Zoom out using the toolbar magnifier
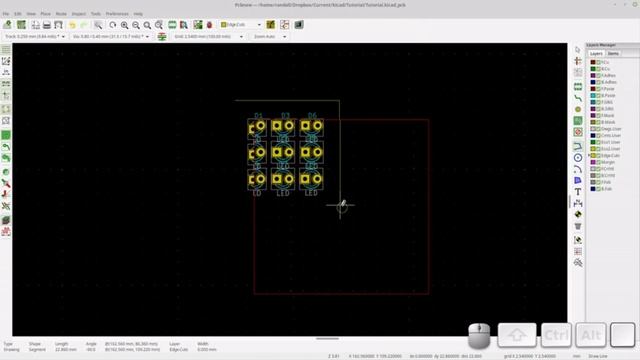Image resolution: width=640 pixels, height=360 pixels. click(x=136, y=25)
